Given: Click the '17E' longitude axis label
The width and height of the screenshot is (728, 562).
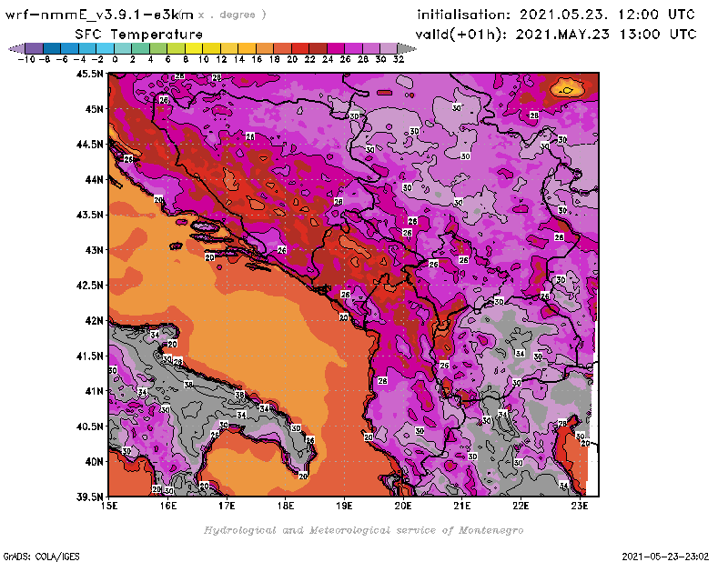Looking at the screenshot, I should coord(227,506).
